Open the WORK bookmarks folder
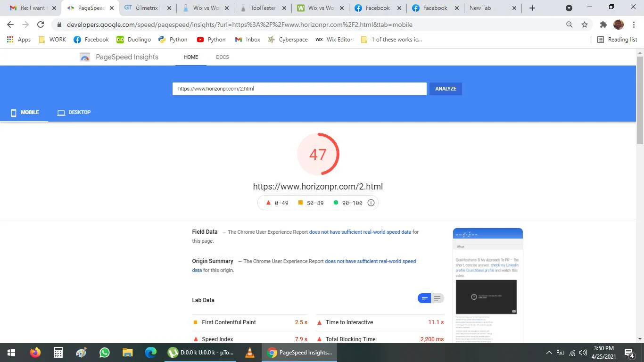644x362 pixels. 52,40
